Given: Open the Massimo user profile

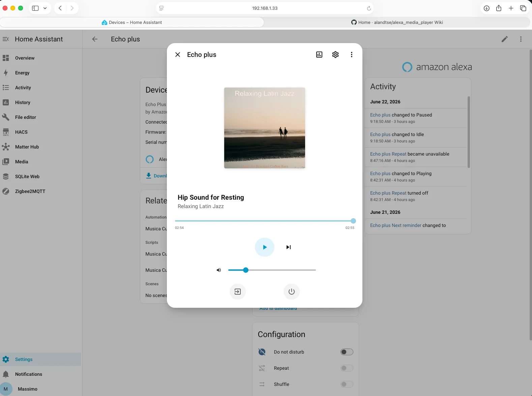Looking at the screenshot, I should click(41, 389).
